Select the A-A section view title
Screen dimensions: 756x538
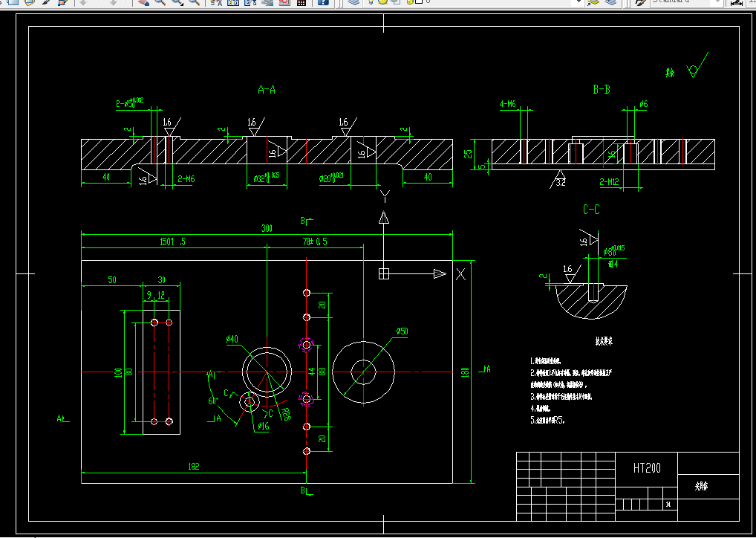[267, 89]
